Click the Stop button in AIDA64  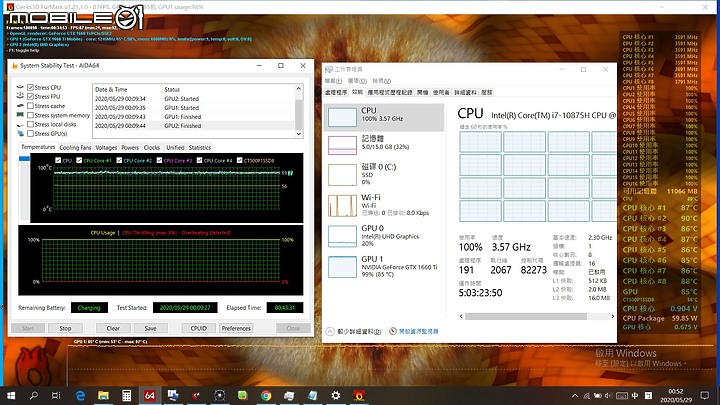(65, 328)
